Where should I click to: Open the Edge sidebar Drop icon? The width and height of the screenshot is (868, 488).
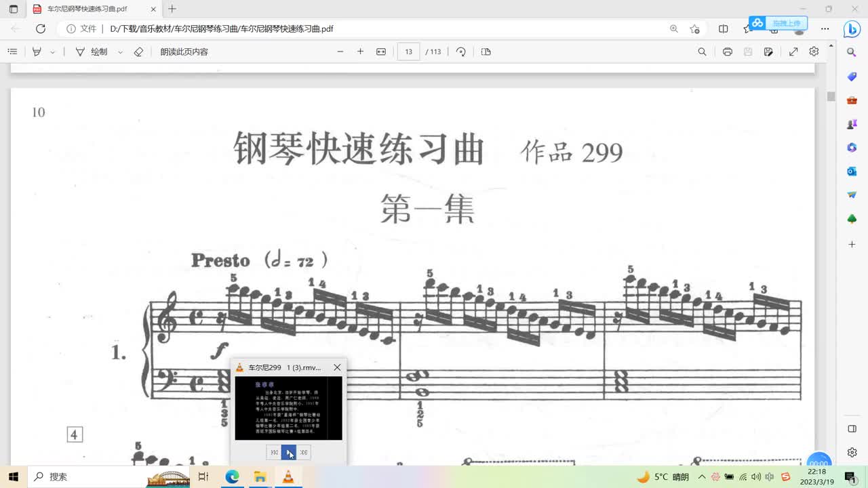[x=852, y=195]
